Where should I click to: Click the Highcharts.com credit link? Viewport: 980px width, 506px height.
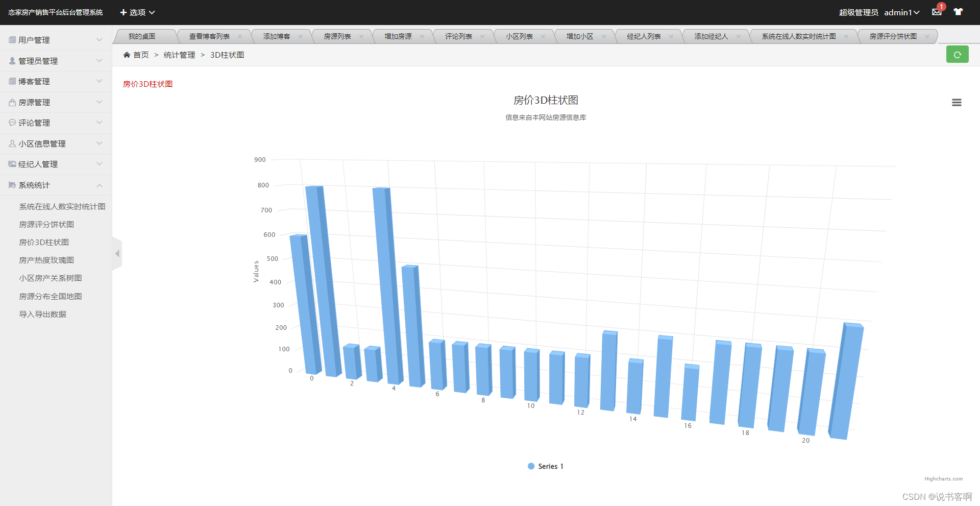943,479
